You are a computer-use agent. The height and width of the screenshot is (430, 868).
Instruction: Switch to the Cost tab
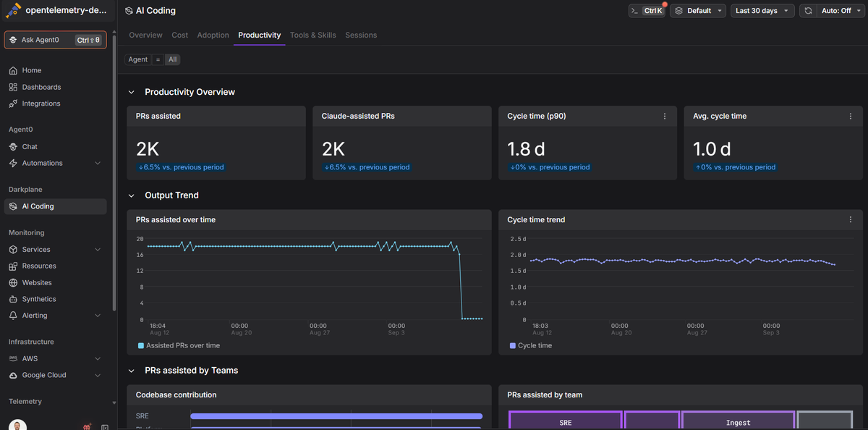pyautogui.click(x=180, y=35)
